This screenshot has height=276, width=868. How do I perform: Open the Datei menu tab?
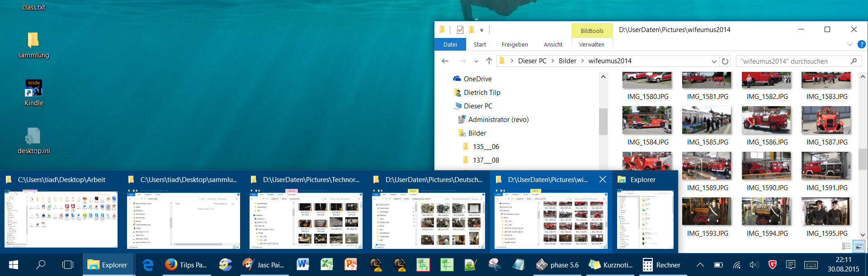(450, 44)
